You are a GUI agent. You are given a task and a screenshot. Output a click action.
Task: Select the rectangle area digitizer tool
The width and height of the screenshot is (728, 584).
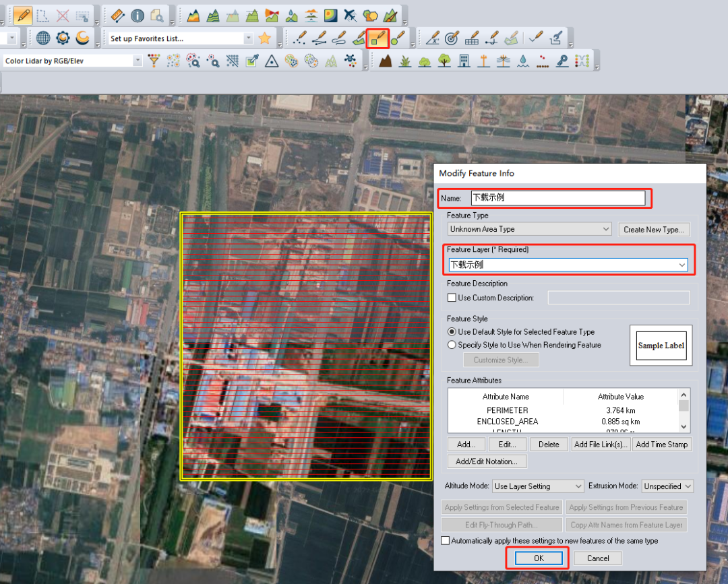pos(377,38)
